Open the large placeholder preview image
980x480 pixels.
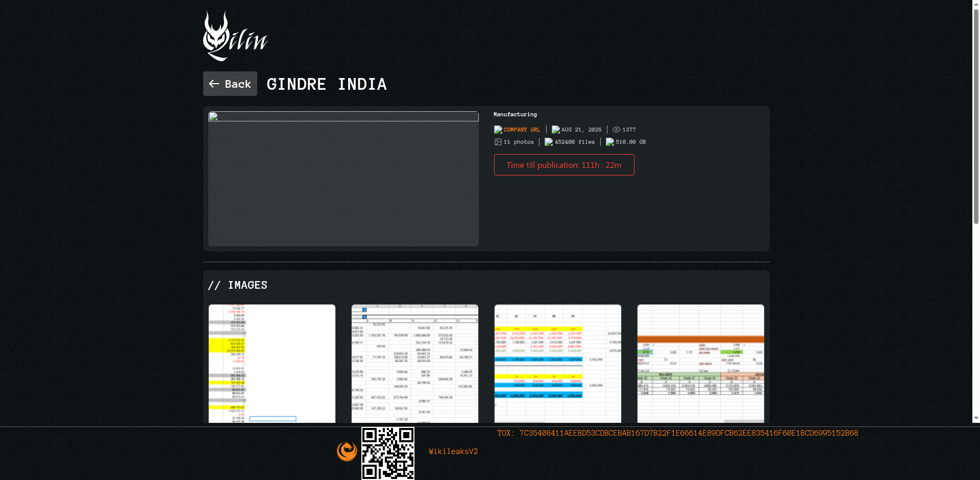coord(344,179)
